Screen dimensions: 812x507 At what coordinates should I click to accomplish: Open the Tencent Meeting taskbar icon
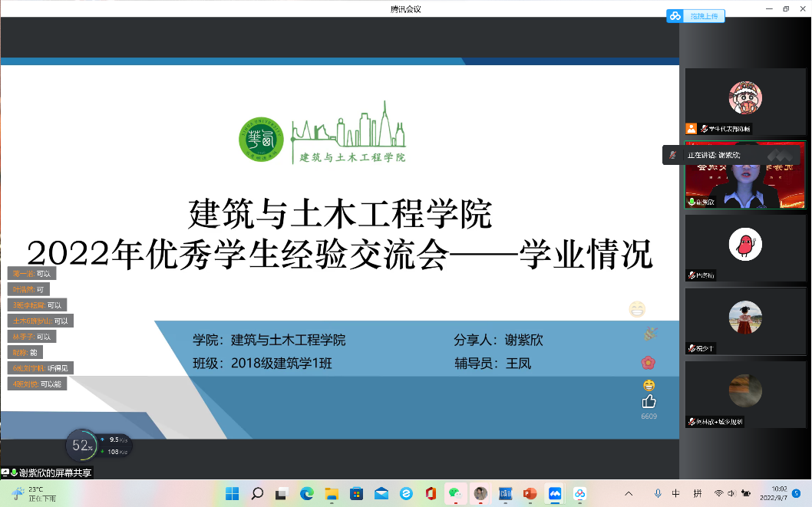coord(554,493)
